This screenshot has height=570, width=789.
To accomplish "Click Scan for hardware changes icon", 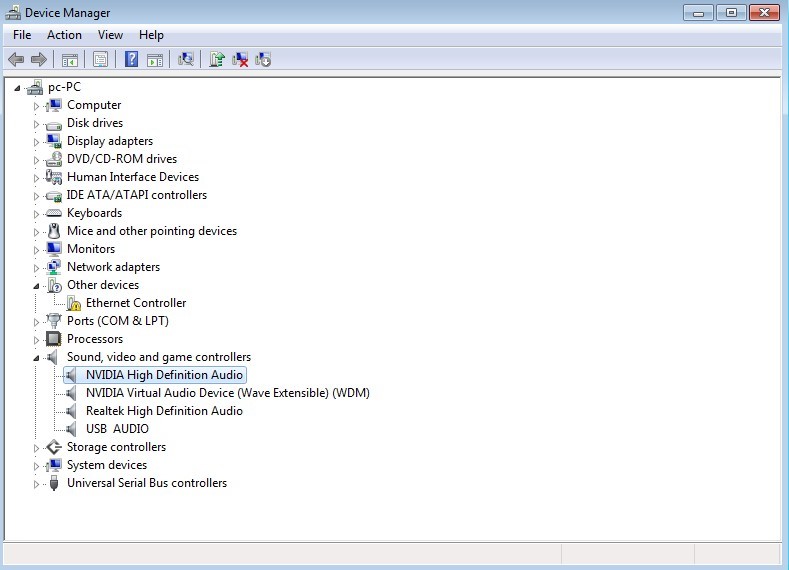I will tap(186, 59).
